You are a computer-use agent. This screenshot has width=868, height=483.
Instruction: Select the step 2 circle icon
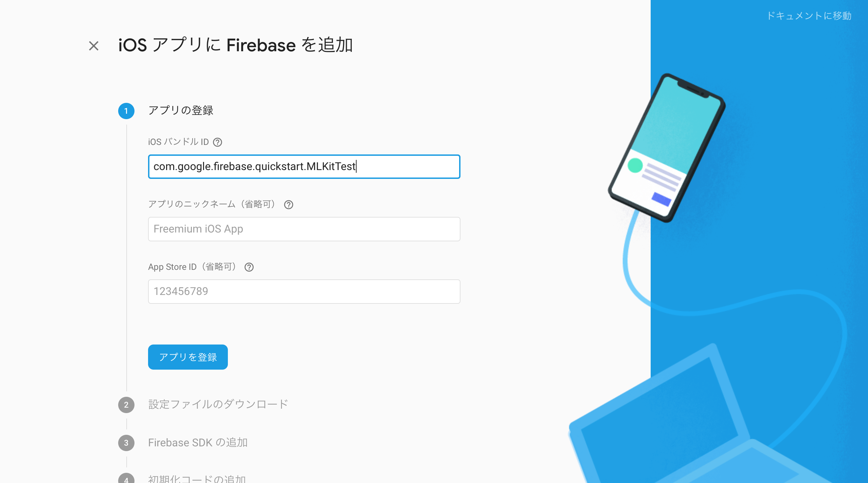[126, 405]
